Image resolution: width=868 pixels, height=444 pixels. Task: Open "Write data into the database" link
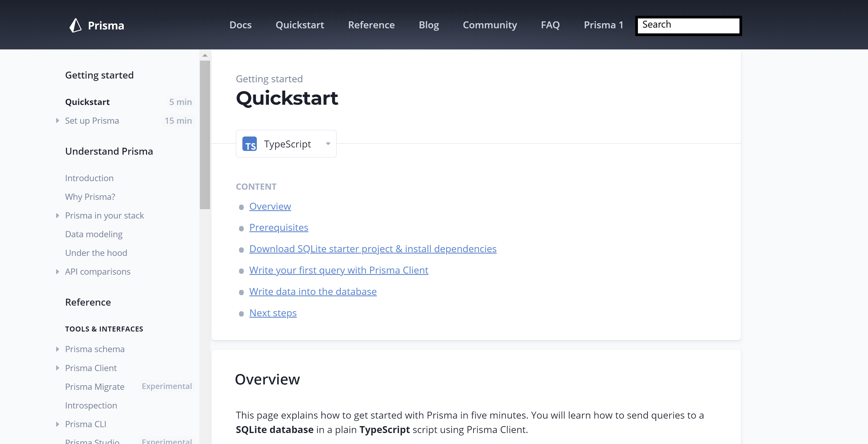point(313,291)
